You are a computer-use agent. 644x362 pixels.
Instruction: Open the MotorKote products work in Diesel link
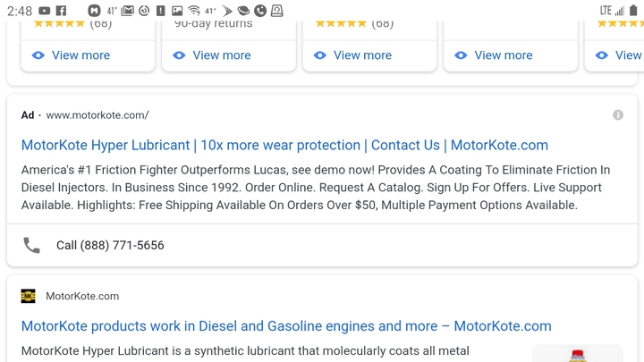point(286,326)
